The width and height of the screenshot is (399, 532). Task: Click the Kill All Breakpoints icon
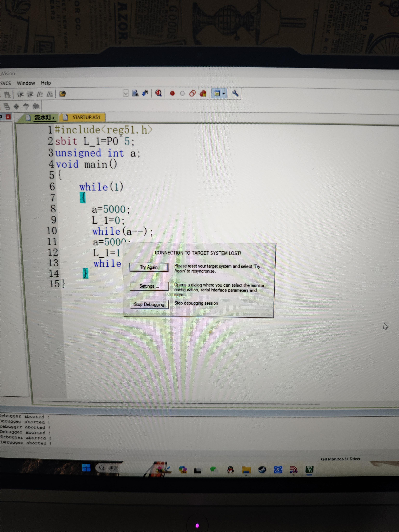[203, 93]
